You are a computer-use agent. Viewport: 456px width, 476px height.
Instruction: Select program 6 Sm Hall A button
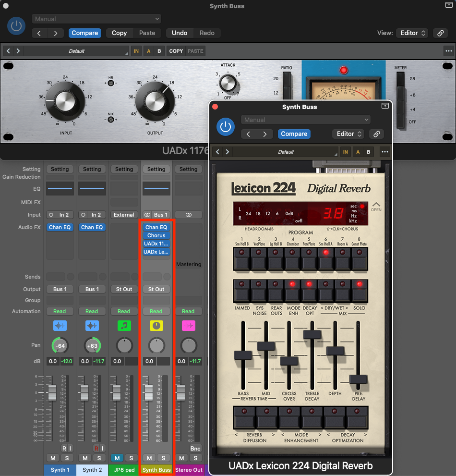(x=325, y=259)
